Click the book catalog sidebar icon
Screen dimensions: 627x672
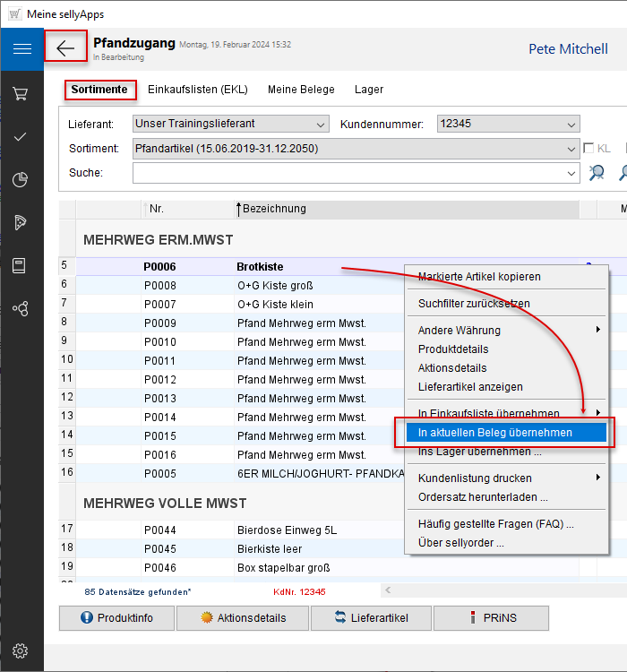(21, 265)
